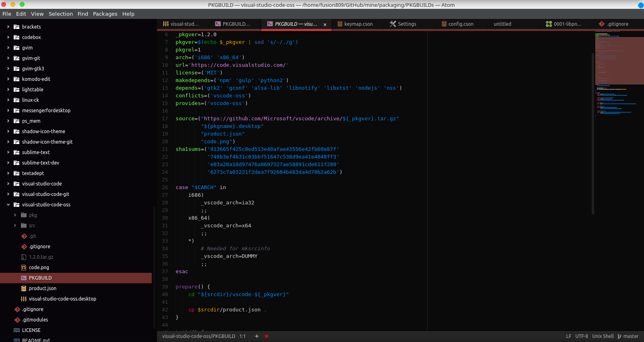644x342 pixels.
Task: Expand the src subfolder chevron
Action: coord(15,226)
